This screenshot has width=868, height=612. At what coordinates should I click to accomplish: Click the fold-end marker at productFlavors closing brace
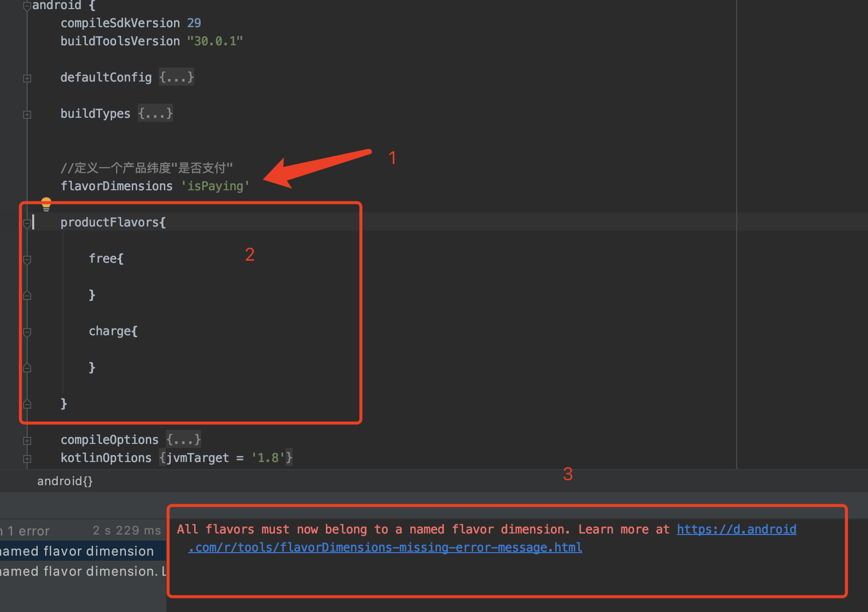[x=27, y=404]
